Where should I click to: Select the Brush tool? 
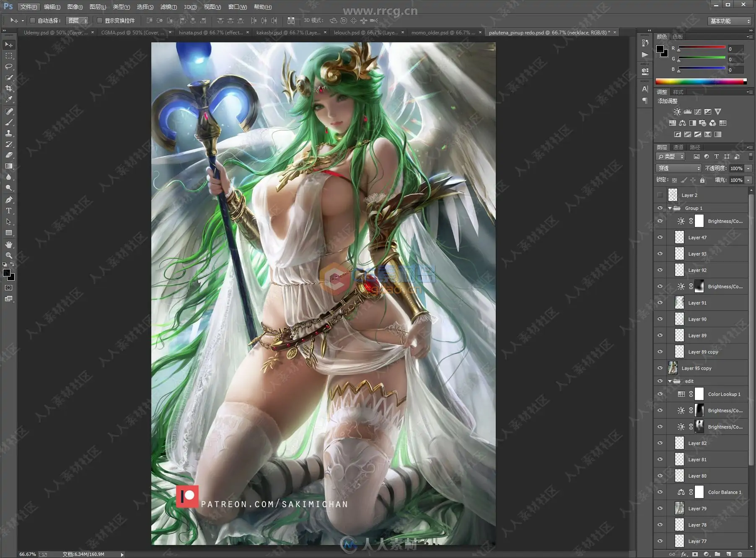(9, 122)
